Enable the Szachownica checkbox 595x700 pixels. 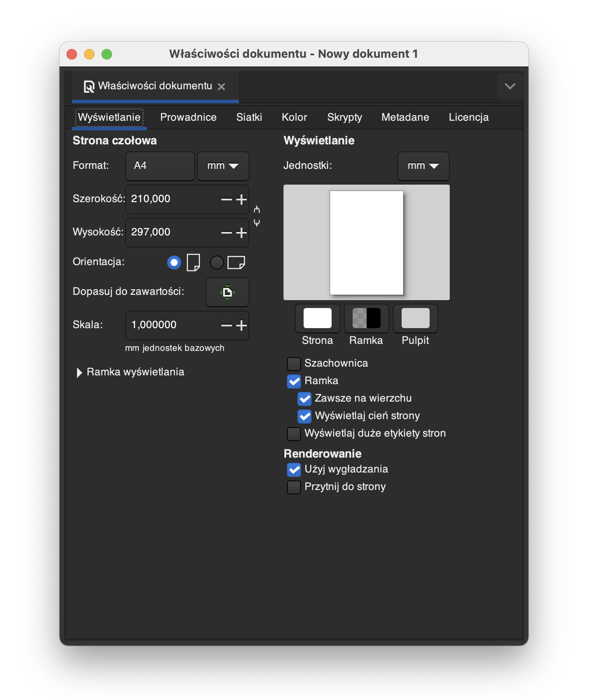pyautogui.click(x=294, y=364)
